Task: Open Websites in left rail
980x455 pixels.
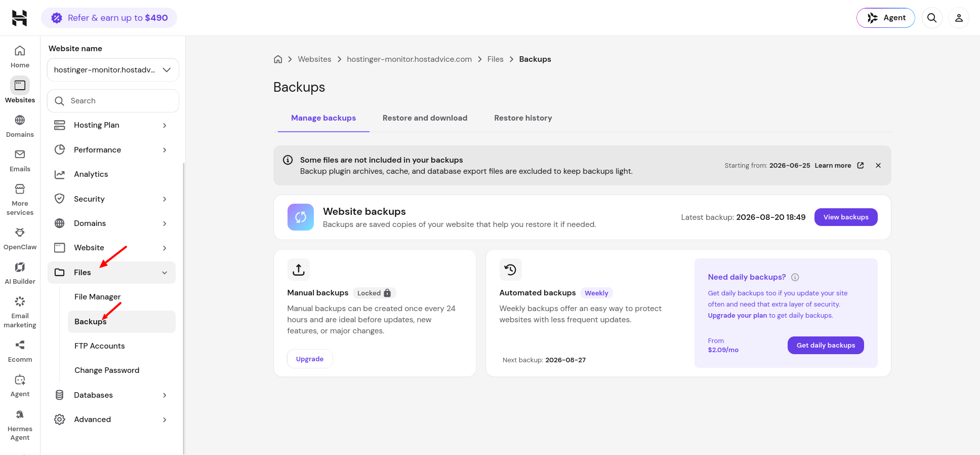Action: [x=20, y=90]
